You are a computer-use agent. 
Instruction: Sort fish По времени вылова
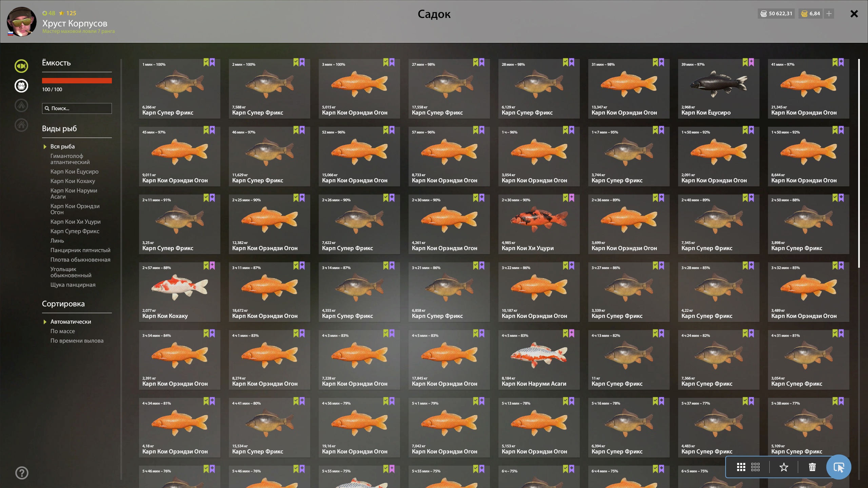point(77,341)
